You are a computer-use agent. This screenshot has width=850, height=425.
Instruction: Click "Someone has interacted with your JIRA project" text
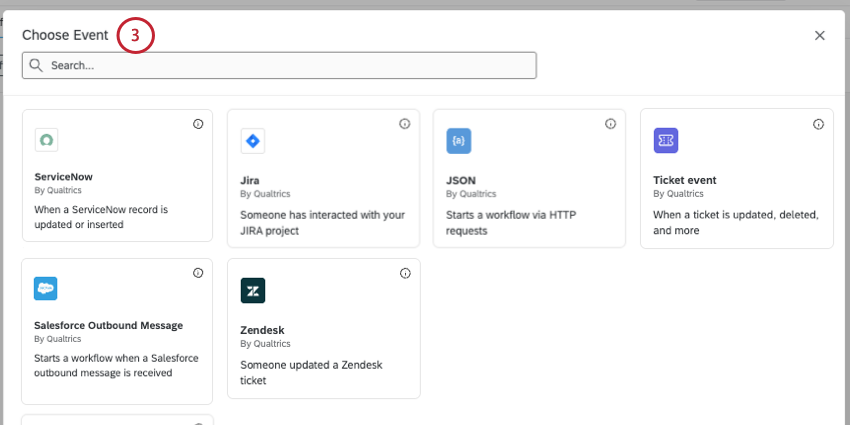[323, 223]
